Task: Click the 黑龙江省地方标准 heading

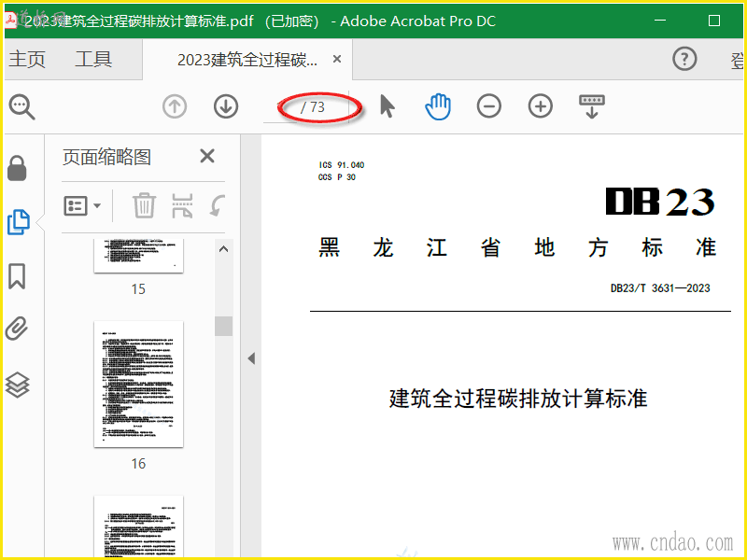Action: coord(517,247)
